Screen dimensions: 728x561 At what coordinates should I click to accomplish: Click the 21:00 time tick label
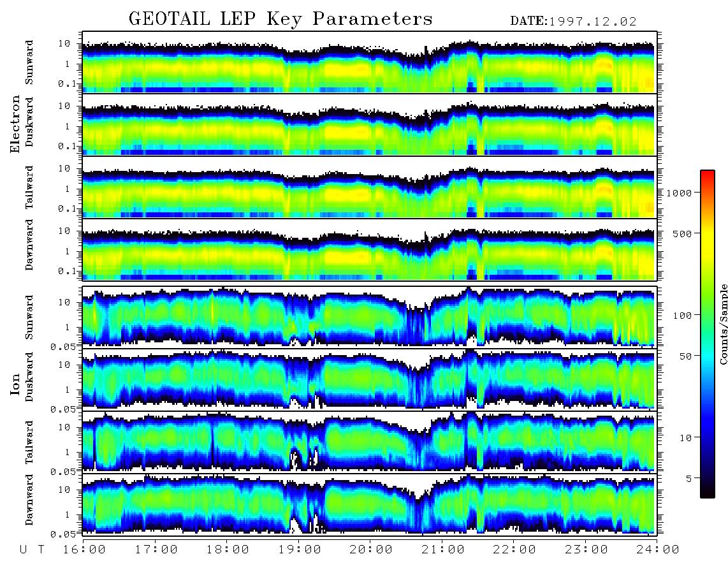point(443,550)
